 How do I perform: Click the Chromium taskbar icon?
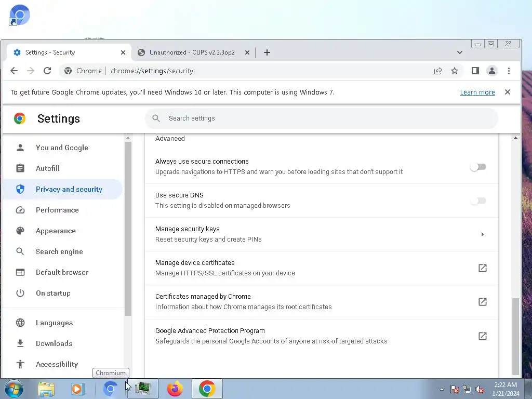110,389
